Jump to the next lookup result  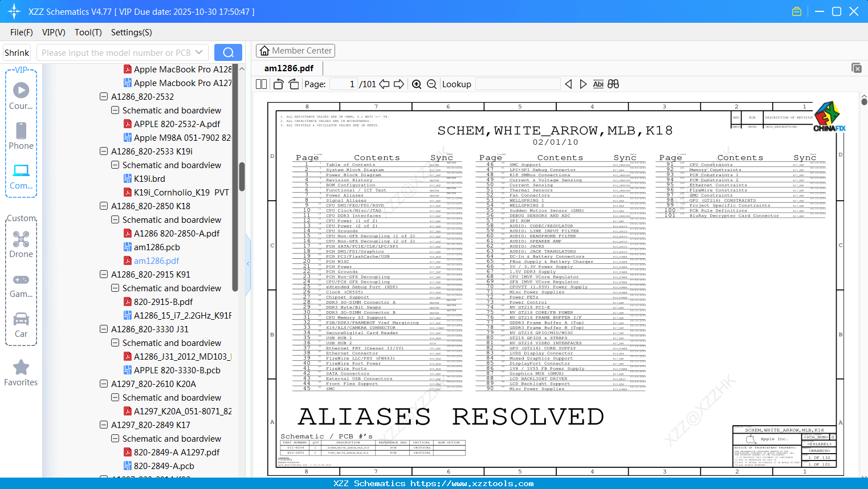[x=583, y=84]
